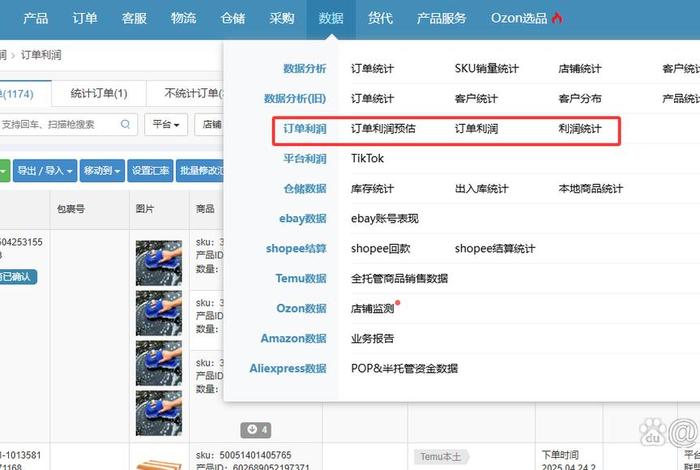Open 全托管商品销售数据

(399, 279)
